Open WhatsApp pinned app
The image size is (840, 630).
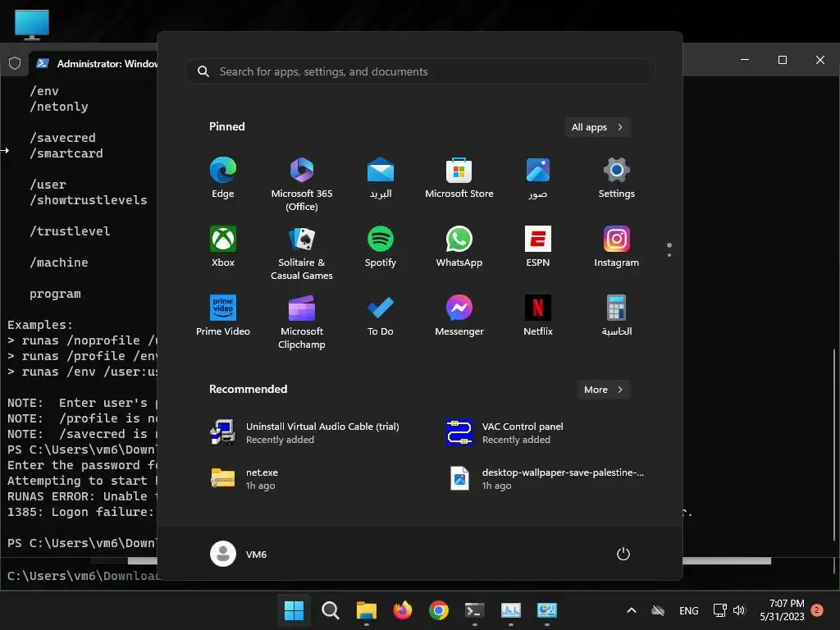459,246
